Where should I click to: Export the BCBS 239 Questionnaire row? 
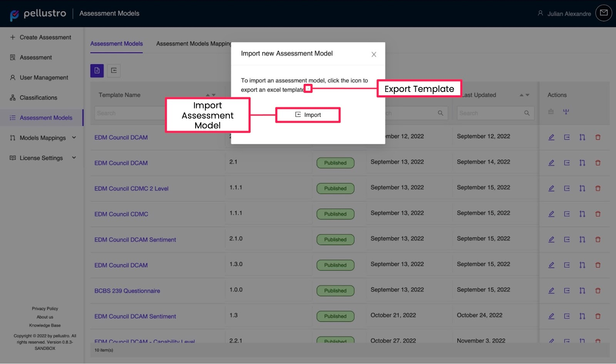click(x=567, y=291)
